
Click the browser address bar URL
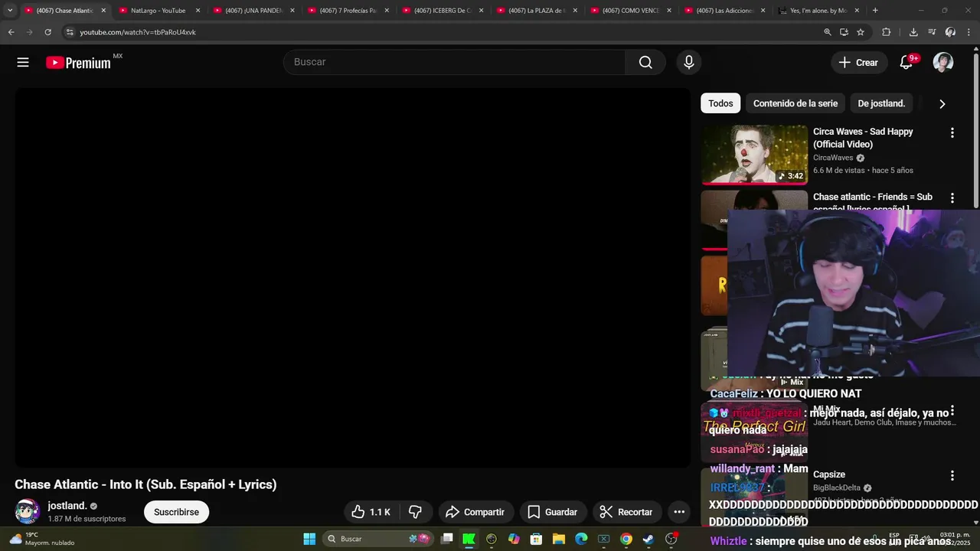click(138, 32)
